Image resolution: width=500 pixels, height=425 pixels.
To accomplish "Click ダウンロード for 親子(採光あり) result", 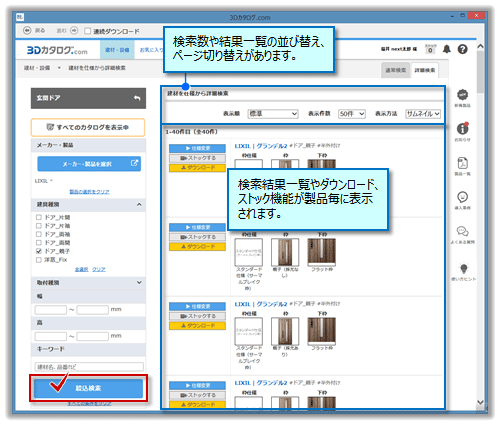I will pos(197,326).
